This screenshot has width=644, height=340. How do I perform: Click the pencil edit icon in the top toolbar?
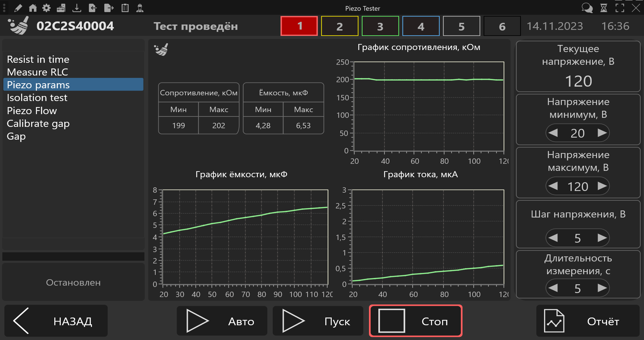coord(18,8)
